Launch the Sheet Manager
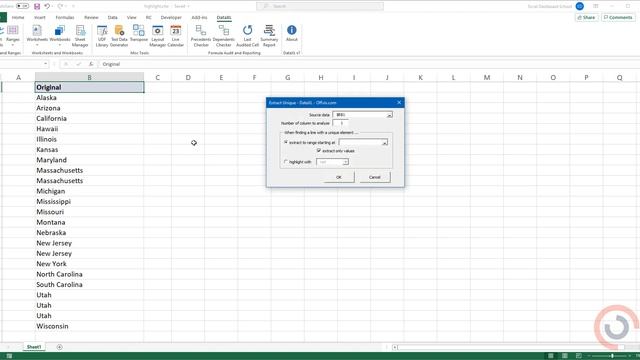The image size is (640, 360). coord(80,36)
